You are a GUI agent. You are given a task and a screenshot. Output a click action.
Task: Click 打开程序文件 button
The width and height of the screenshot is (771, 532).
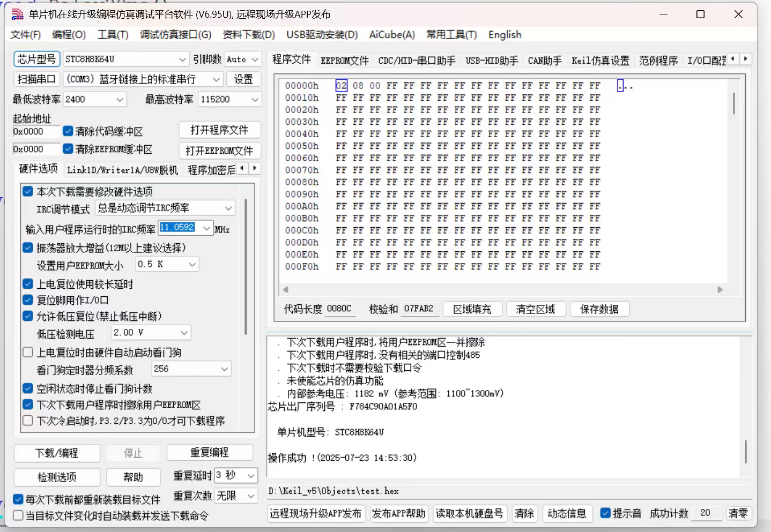pyautogui.click(x=219, y=130)
